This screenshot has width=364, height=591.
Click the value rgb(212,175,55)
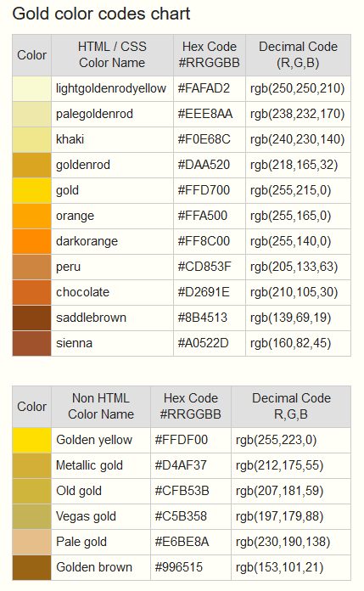point(280,465)
